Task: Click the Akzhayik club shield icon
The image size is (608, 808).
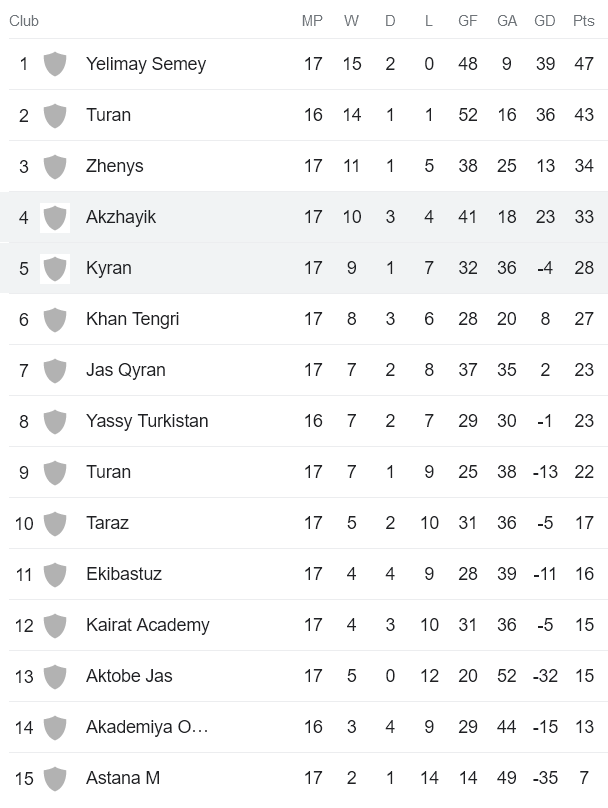Action: point(55,217)
